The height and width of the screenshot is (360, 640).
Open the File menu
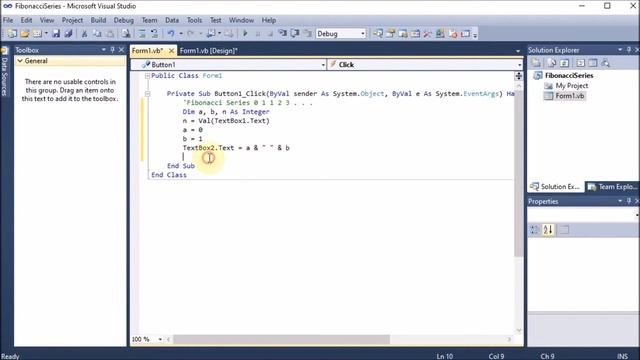click(8, 20)
